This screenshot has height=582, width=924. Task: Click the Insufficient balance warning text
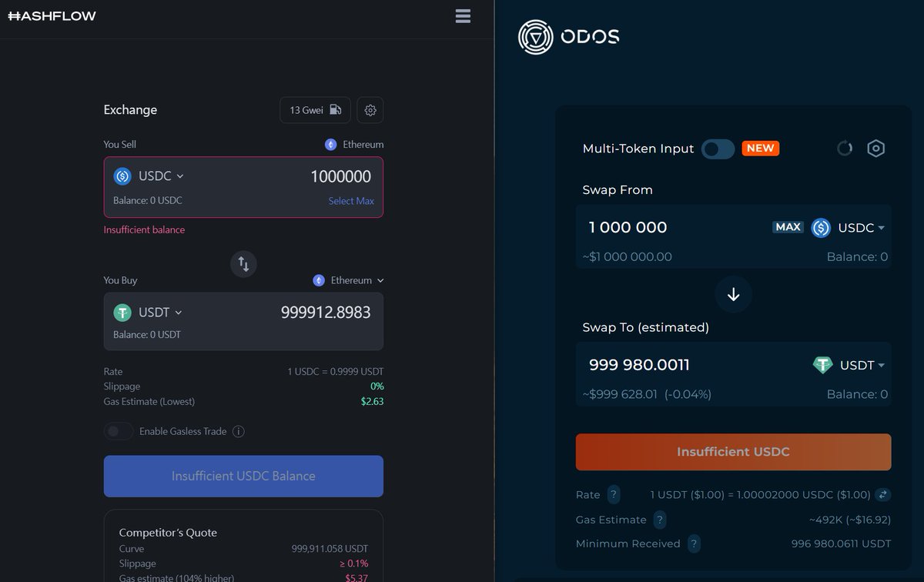coord(144,229)
